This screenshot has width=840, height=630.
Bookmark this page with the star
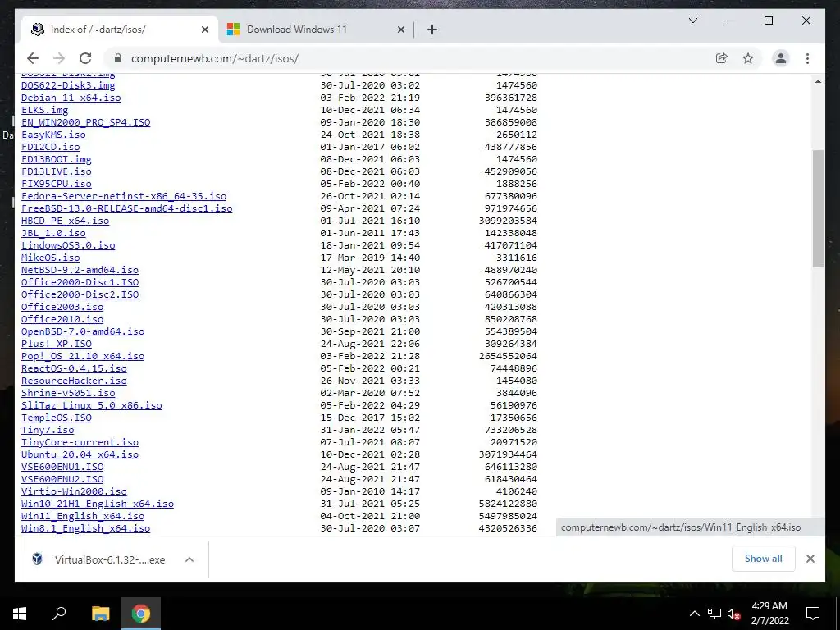click(748, 58)
